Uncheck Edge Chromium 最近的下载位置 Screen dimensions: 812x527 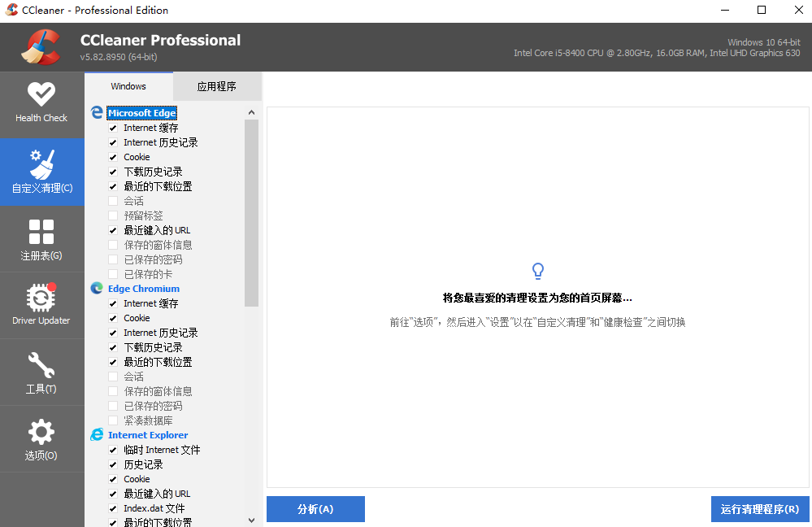click(x=113, y=362)
